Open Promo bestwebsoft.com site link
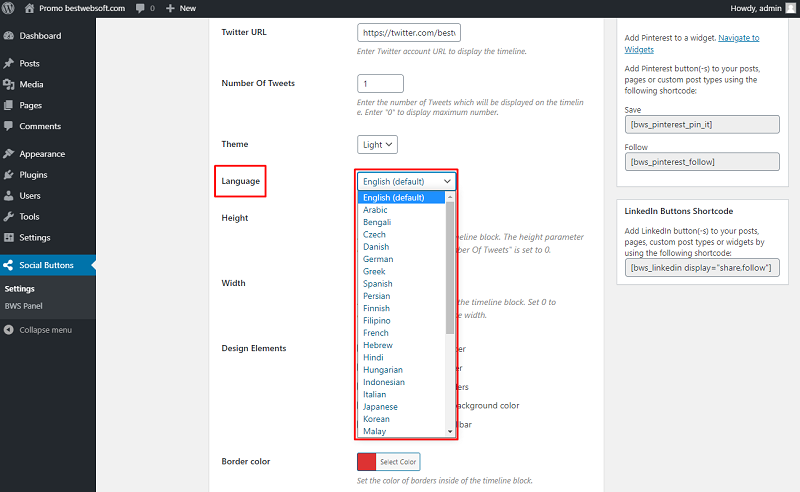800x492 pixels. coord(82,8)
